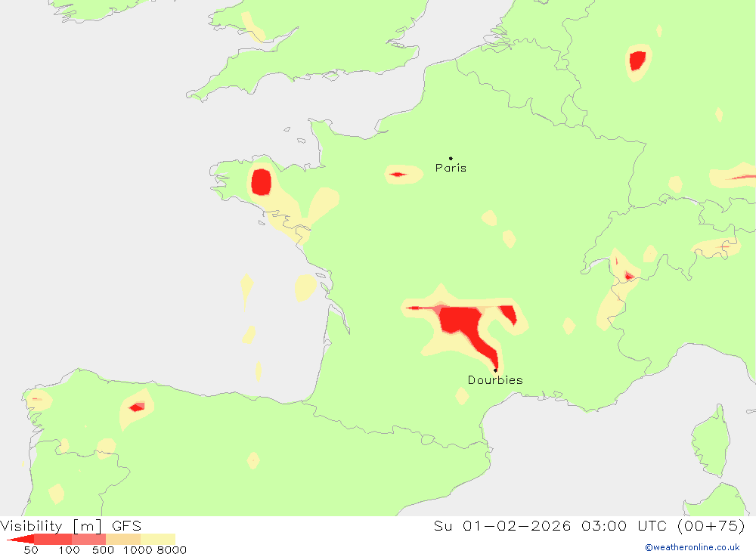Click the legend value 500
Viewport: 756px width, 554px height.
tap(103, 550)
